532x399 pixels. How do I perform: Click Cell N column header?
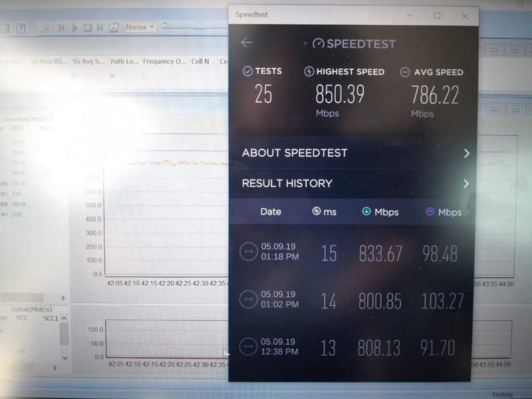(200, 61)
